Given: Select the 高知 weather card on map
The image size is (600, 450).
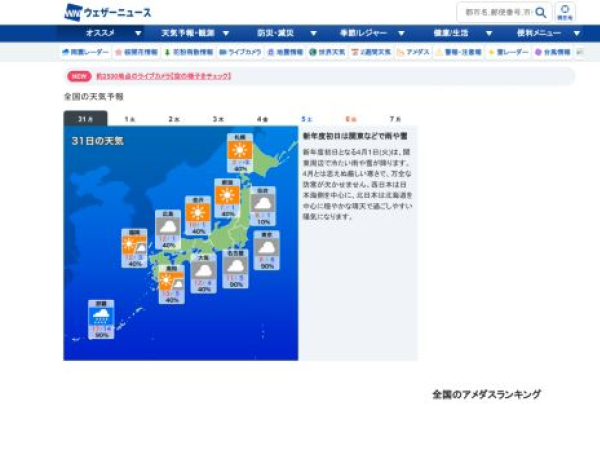Looking at the screenshot, I should 172,284.
